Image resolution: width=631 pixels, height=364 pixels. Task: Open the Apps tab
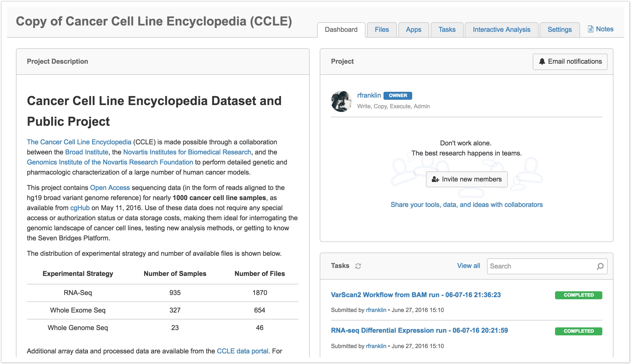[413, 30]
